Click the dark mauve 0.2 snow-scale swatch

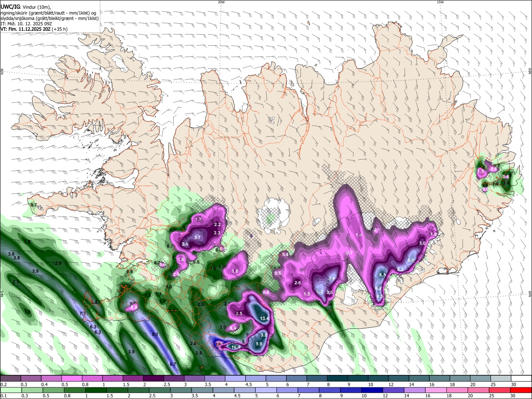pos(11,379)
